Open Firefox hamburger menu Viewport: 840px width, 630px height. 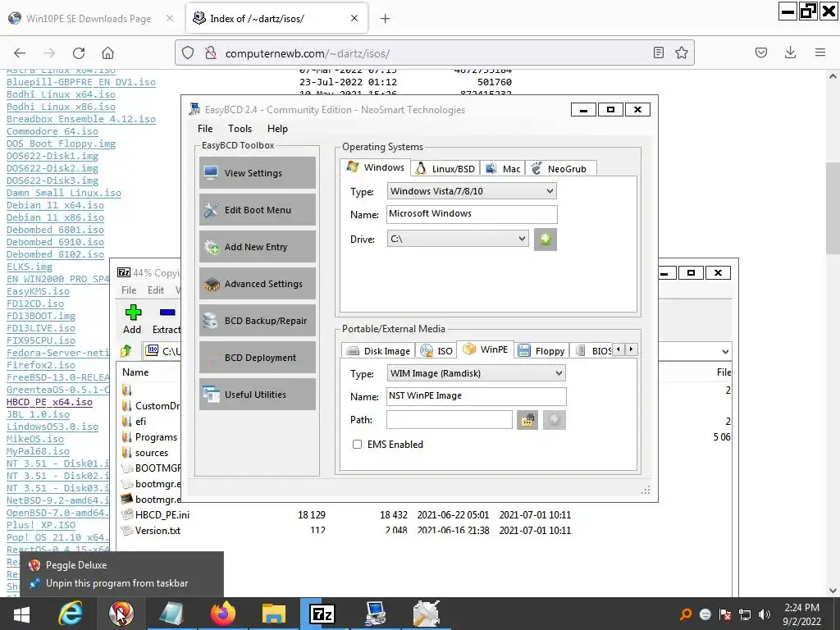(819, 52)
